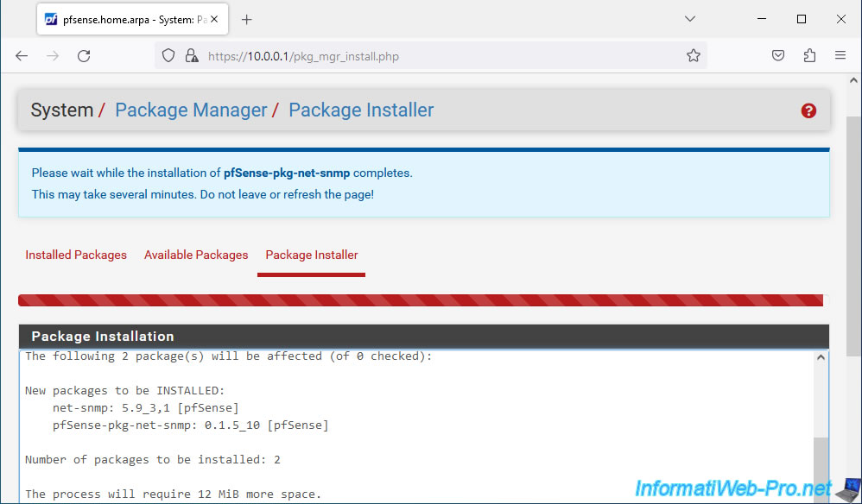Follow the Package Manager breadcrumb link
Image resolution: width=862 pixels, height=504 pixels.
pos(191,110)
